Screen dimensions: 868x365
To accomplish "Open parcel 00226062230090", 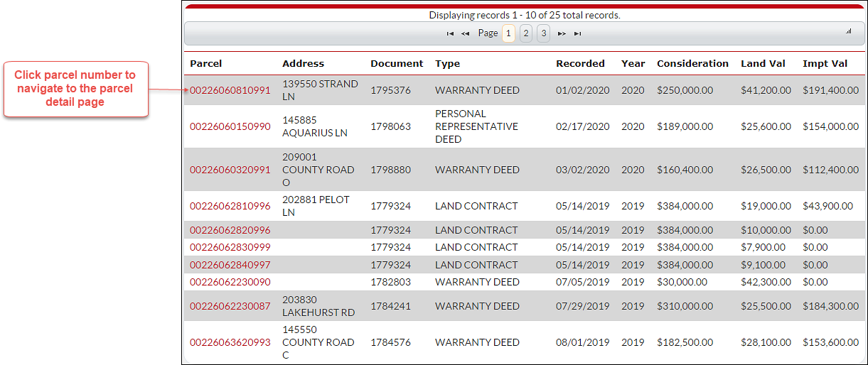I will (x=230, y=282).
